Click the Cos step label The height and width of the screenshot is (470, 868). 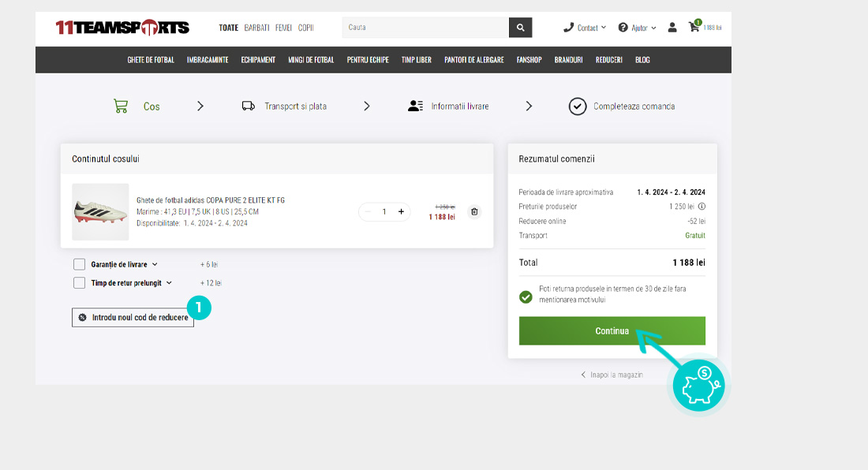click(152, 106)
